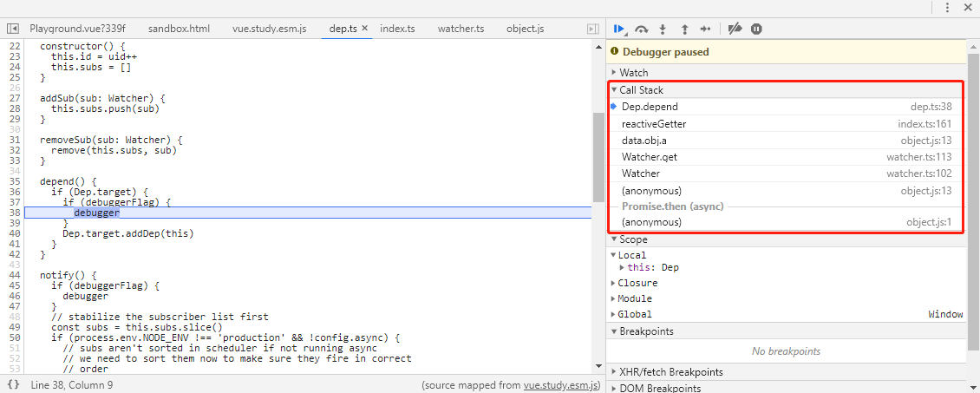
Task: Resume script execution with the play button
Action: pyautogui.click(x=619, y=29)
